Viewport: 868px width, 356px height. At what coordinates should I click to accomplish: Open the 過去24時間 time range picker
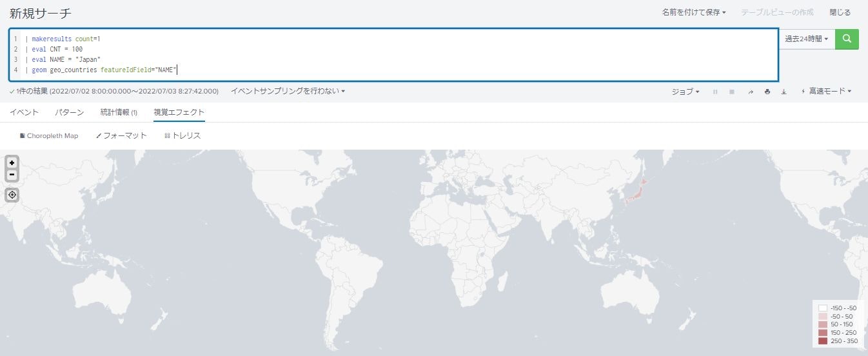click(806, 39)
